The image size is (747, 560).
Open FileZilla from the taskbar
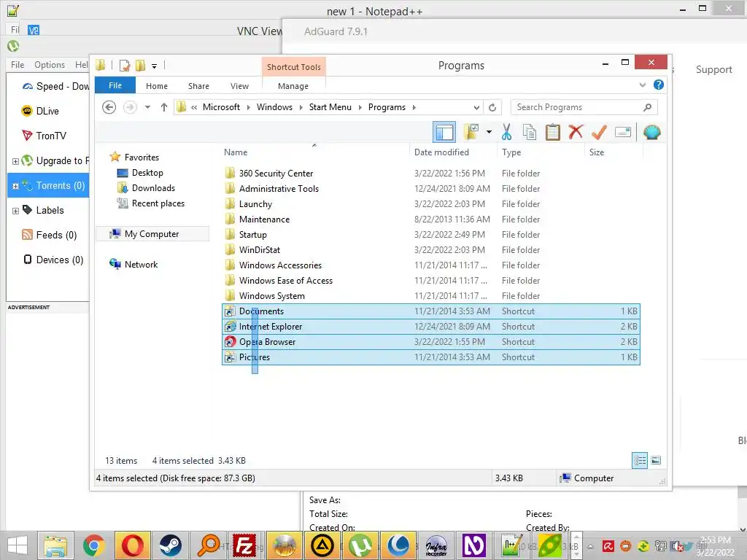pos(244,545)
